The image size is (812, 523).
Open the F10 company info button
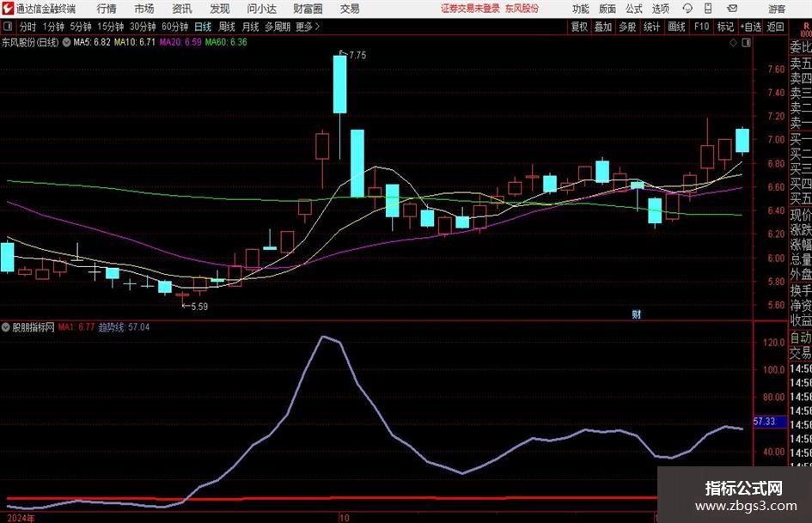pos(702,27)
